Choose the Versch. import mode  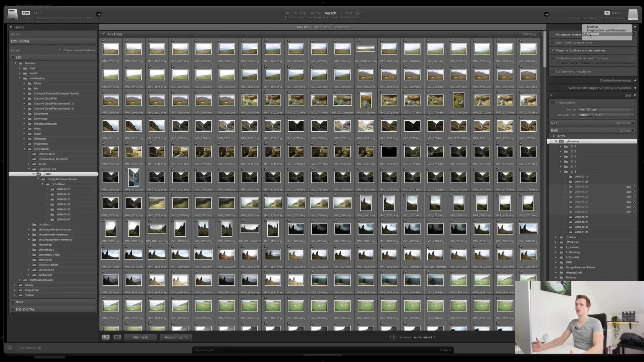pyautogui.click(x=331, y=13)
